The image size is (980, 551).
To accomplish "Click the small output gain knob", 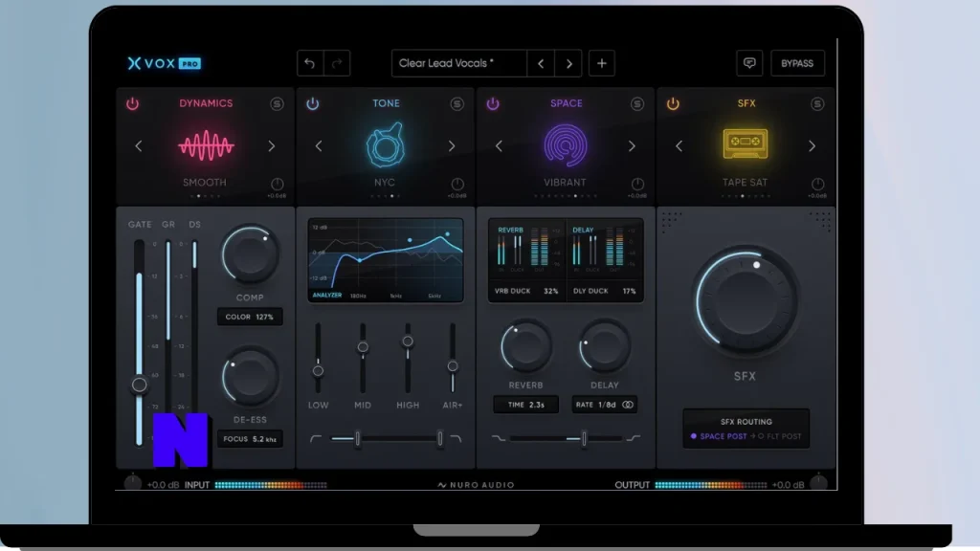I will coord(818,483).
